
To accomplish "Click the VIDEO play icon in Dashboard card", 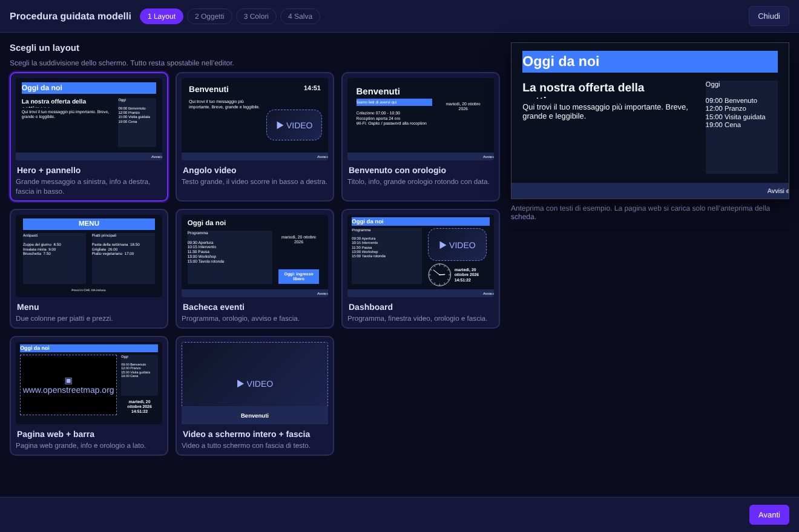I will [443, 245].
